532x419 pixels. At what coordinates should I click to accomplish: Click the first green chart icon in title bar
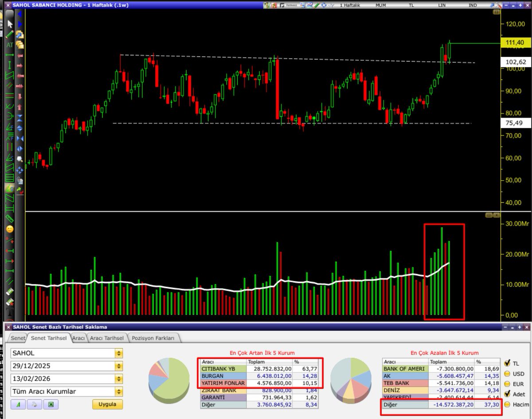[266, 5]
